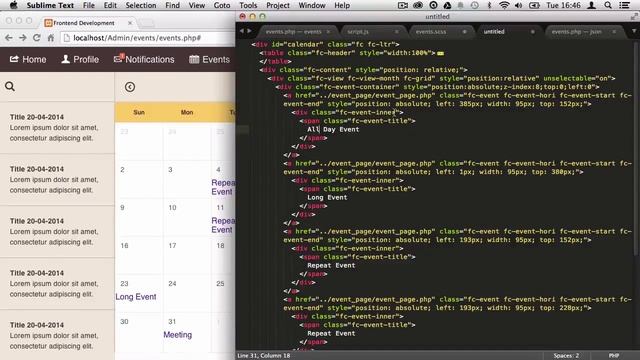Open the Meeting calendar entry
Image resolution: width=640 pixels, height=360 pixels.
(178, 335)
